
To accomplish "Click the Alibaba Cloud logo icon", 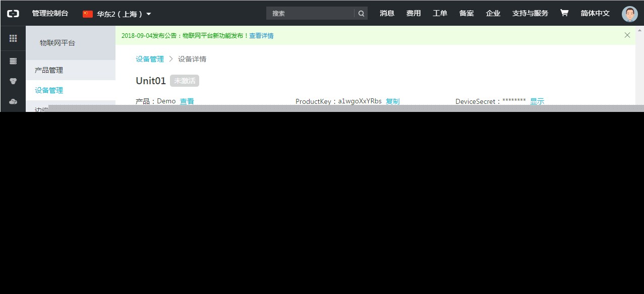I will pos(13,14).
